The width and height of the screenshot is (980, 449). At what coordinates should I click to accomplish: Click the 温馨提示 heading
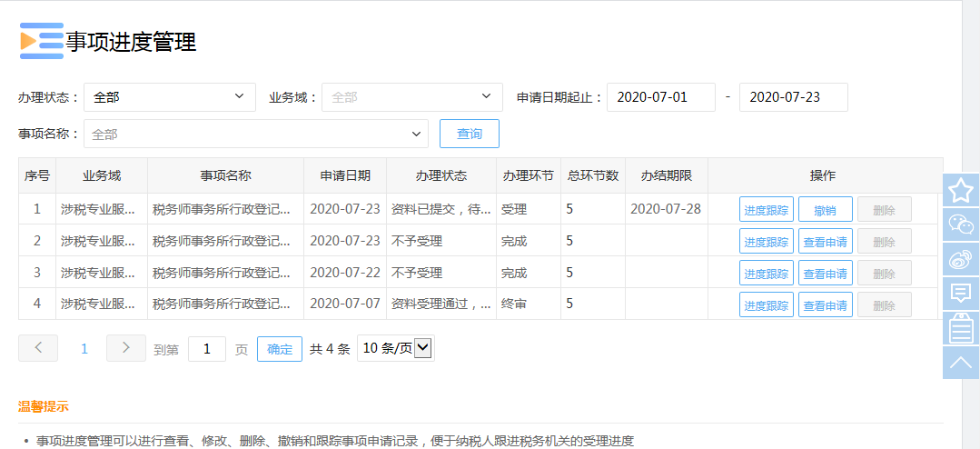[44, 406]
